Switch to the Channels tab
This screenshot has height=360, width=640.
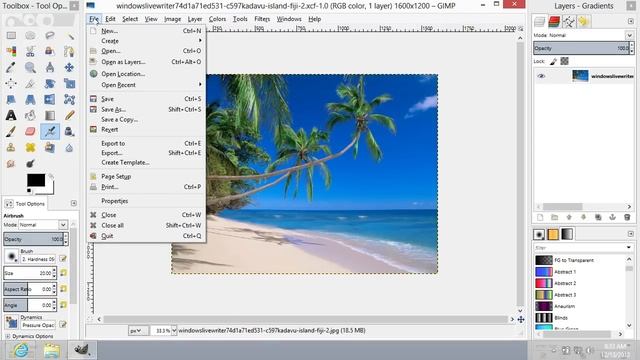[554, 21]
